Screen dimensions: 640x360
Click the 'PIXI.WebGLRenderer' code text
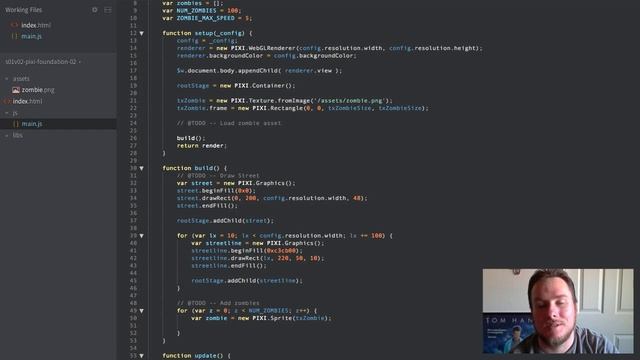264,48
